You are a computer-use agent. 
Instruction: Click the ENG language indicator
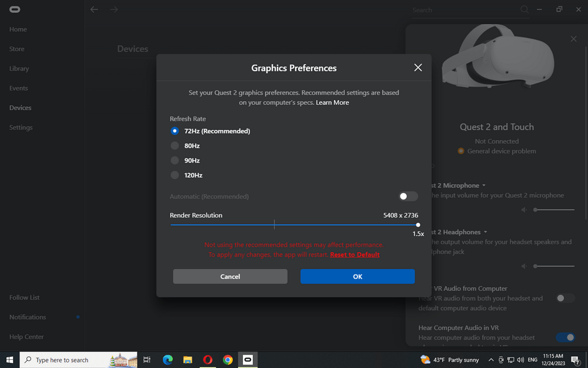pyautogui.click(x=533, y=360)
